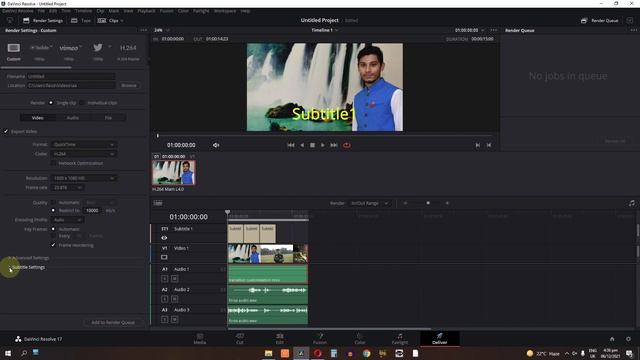Toggle the Tape toolbar button
Viewport: 640px width, 360px height.
tap(81, 20)
